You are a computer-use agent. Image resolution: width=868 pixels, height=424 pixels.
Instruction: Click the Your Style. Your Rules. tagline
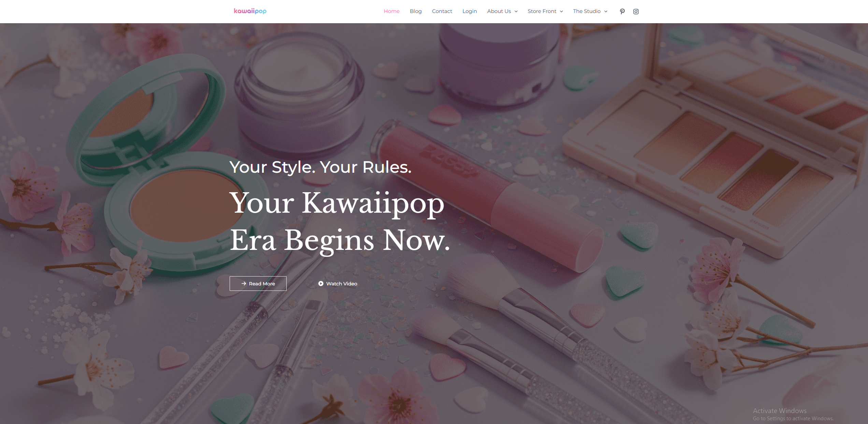click(321, 167)
